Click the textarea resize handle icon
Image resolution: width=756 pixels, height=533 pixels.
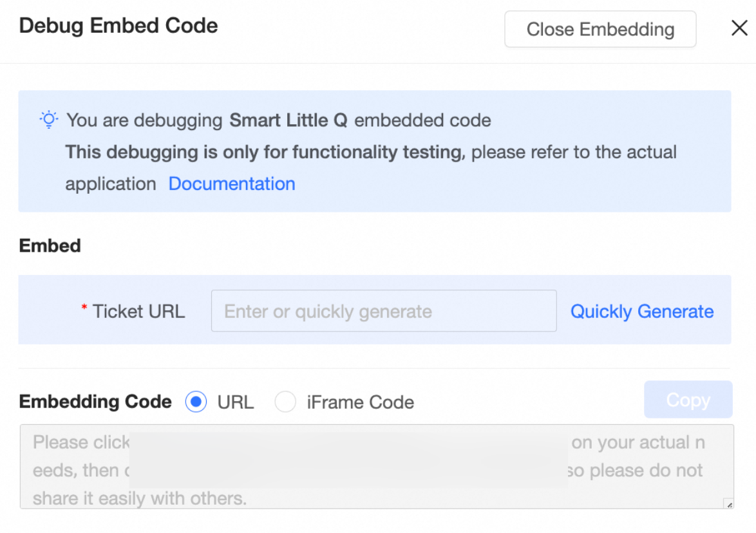pos(728,503)
